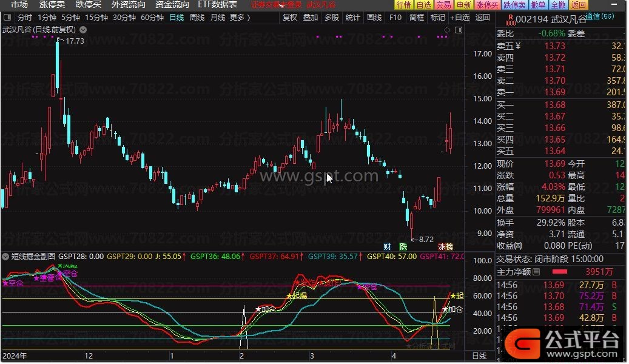
Task: Switch to the 30分钟 period tab
Action: coord(124,18)
